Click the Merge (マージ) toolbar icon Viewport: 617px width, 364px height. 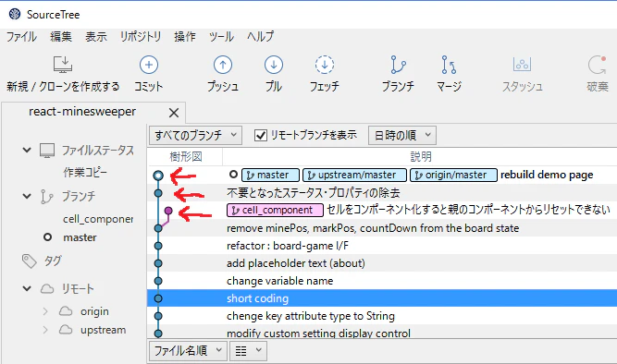(449, 65)
